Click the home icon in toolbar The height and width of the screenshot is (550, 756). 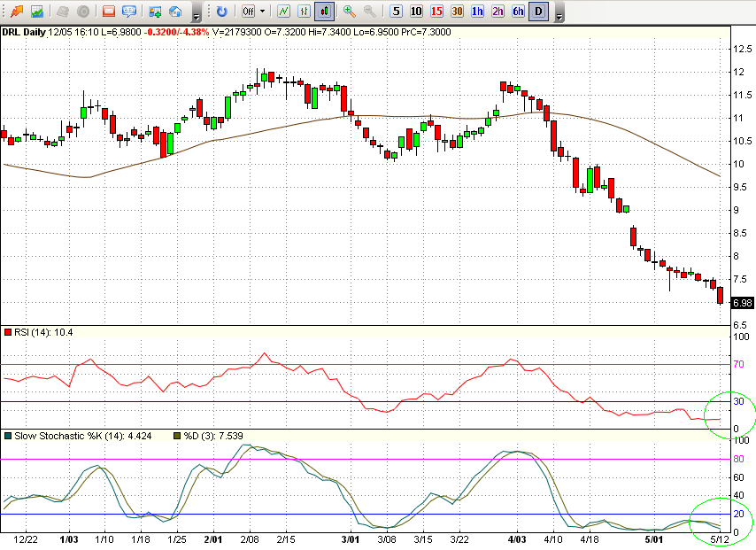(175, 12)
